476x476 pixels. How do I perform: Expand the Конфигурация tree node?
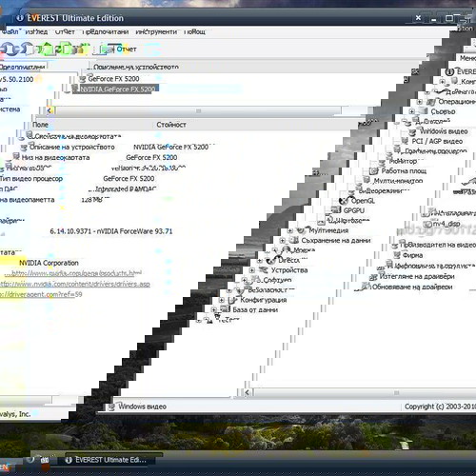tap(222, 300)
